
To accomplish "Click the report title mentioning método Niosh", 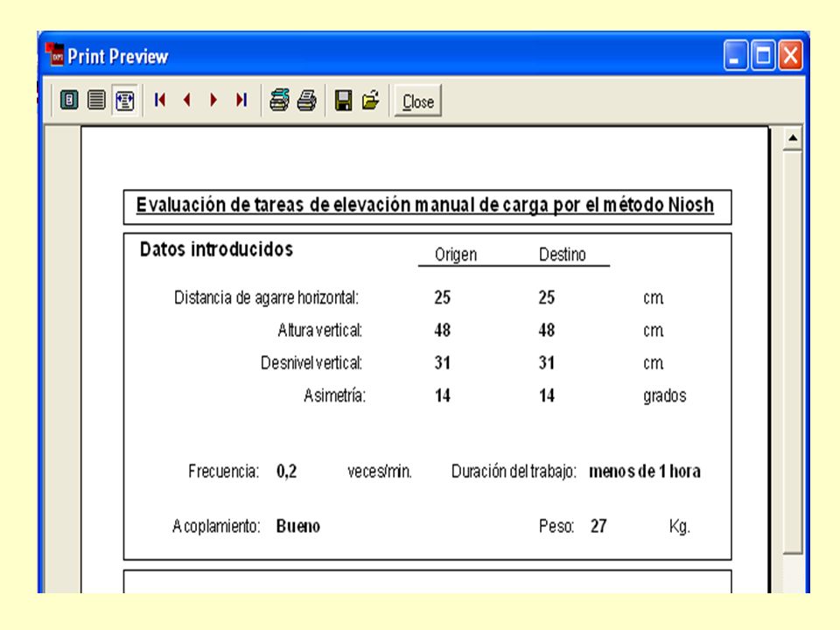I will tap(425, 205).
